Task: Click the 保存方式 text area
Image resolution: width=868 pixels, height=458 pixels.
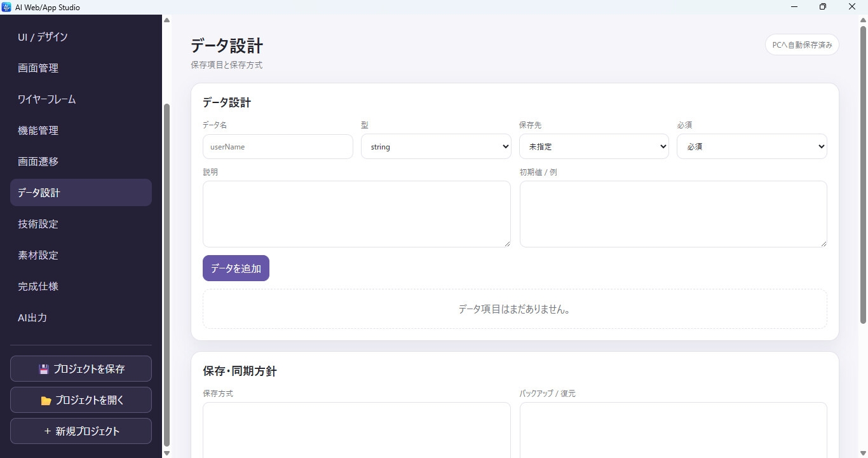Action: tap(356, 430)
